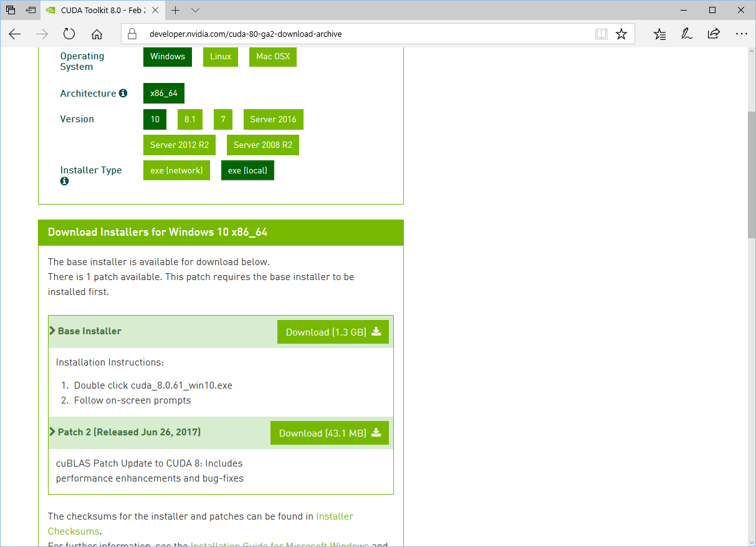Click the Installer Type info icon
This screenshot has width=756, height=547.
pos(64,181)
